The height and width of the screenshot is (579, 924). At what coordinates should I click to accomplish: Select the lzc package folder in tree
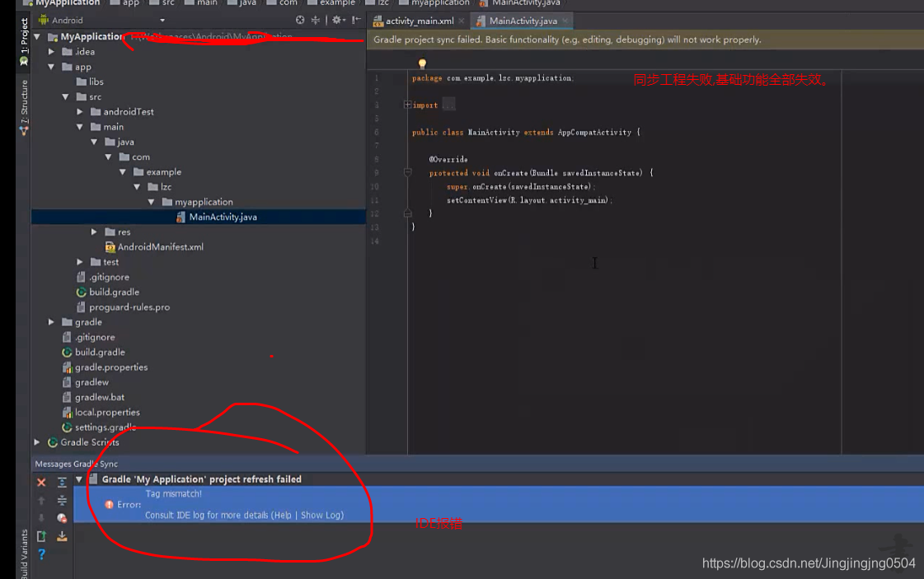[x=167, y=187]
